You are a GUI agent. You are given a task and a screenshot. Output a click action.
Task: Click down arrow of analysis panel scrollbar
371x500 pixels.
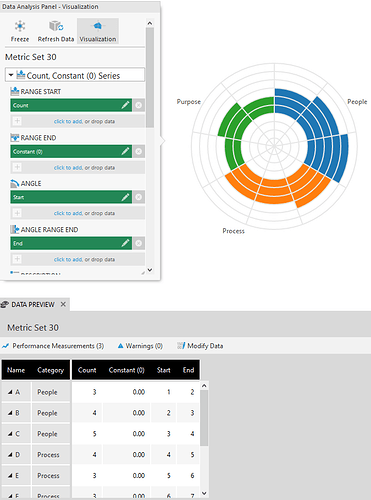point(150,270)
